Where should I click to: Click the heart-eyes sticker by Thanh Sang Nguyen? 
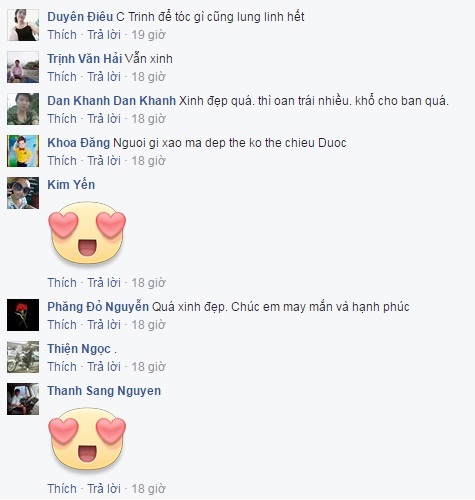87,439
